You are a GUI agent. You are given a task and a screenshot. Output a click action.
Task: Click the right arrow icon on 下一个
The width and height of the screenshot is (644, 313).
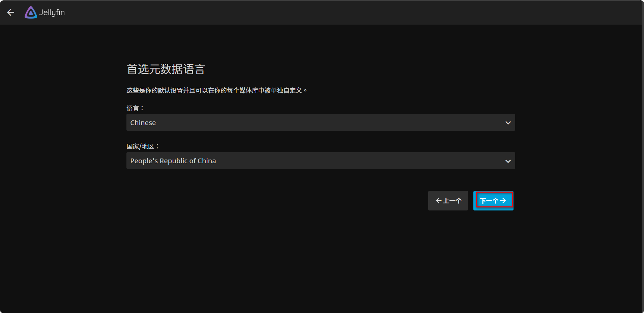pyautogui.click(x=503, y=201)
